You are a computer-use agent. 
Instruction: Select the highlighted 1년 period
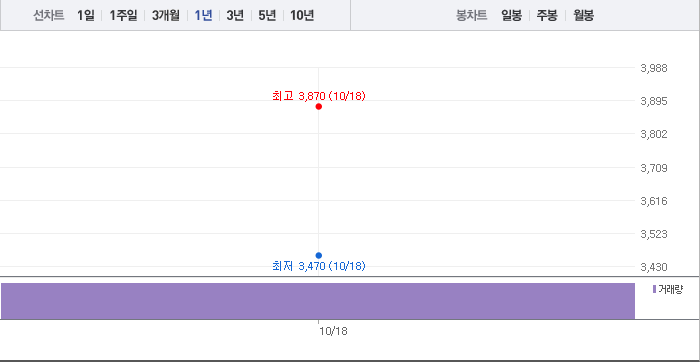point(203,16)
